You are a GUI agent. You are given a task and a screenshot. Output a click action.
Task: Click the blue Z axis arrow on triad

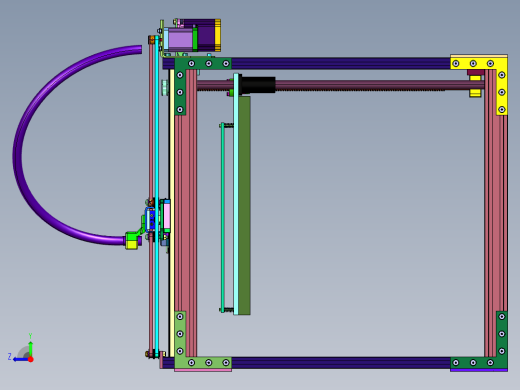point(20,359)
